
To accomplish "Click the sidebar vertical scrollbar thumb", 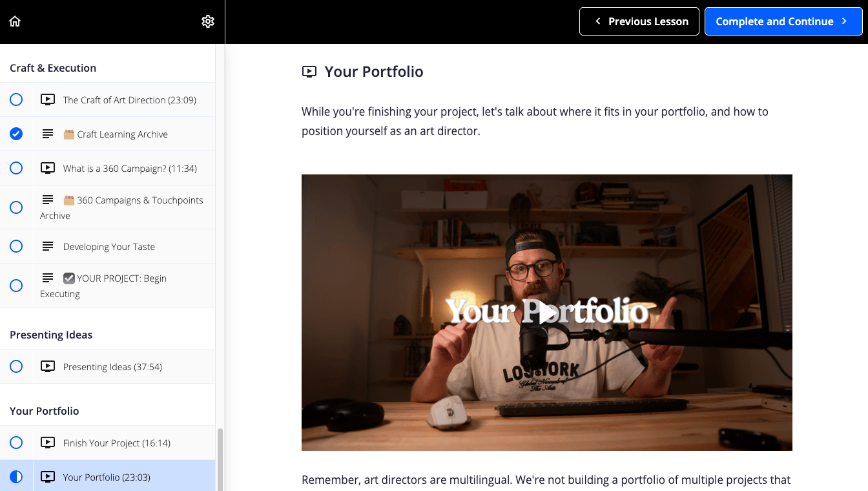I will tap(220, 459).
